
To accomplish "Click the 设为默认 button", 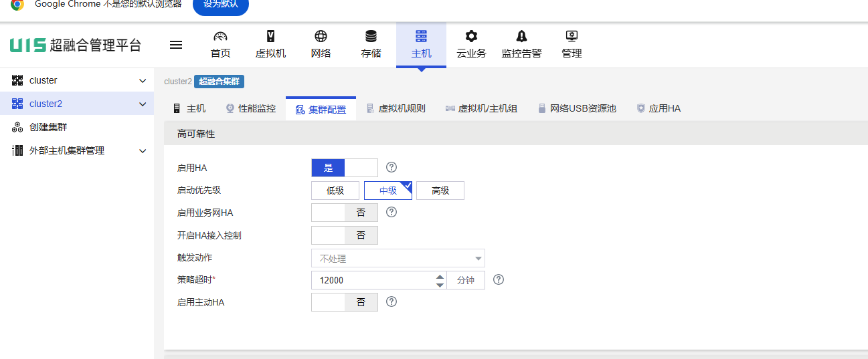I will (x=220, y=5).
